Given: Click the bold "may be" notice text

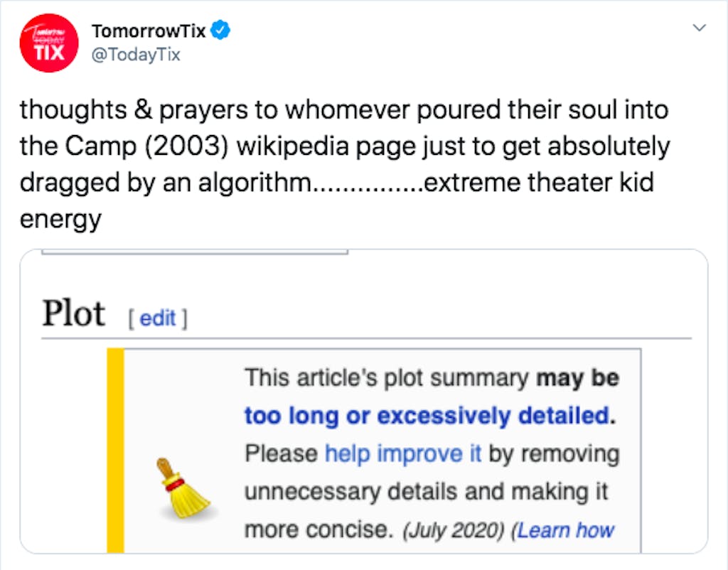Looking at the screenshot, I should 577,378.
